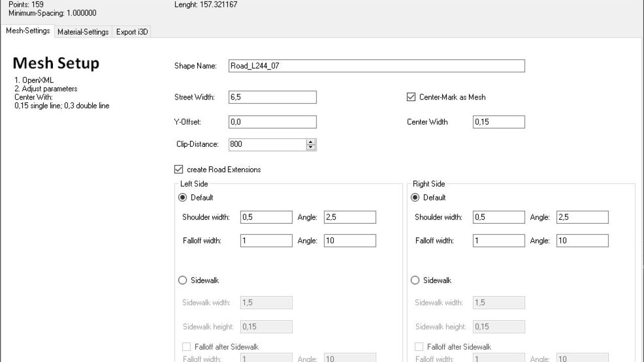Select Default radio button on Left Side

pyautogui.click(x=183, y=198)
